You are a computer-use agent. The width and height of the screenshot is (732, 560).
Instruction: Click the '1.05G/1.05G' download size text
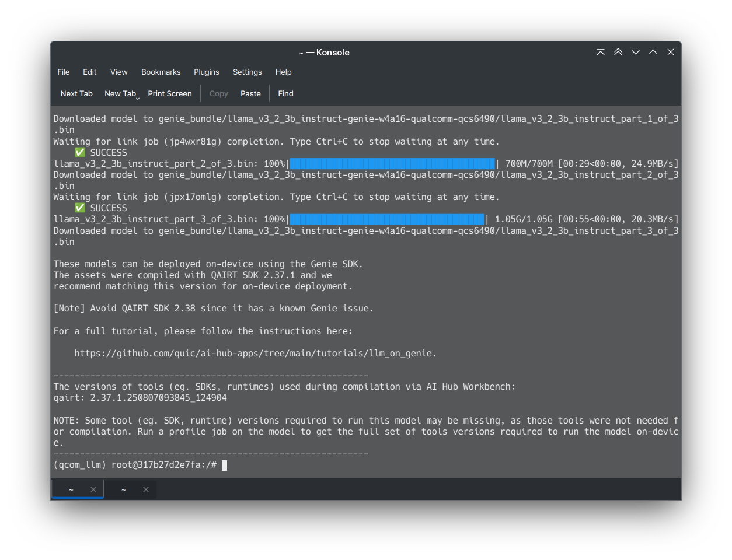click(524, 219)
